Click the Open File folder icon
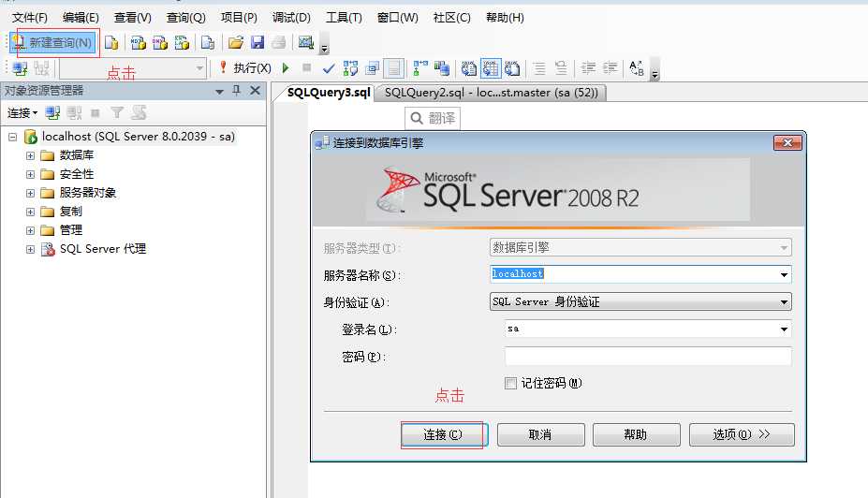This screenshot has height=498, width=868. (236, 43)
